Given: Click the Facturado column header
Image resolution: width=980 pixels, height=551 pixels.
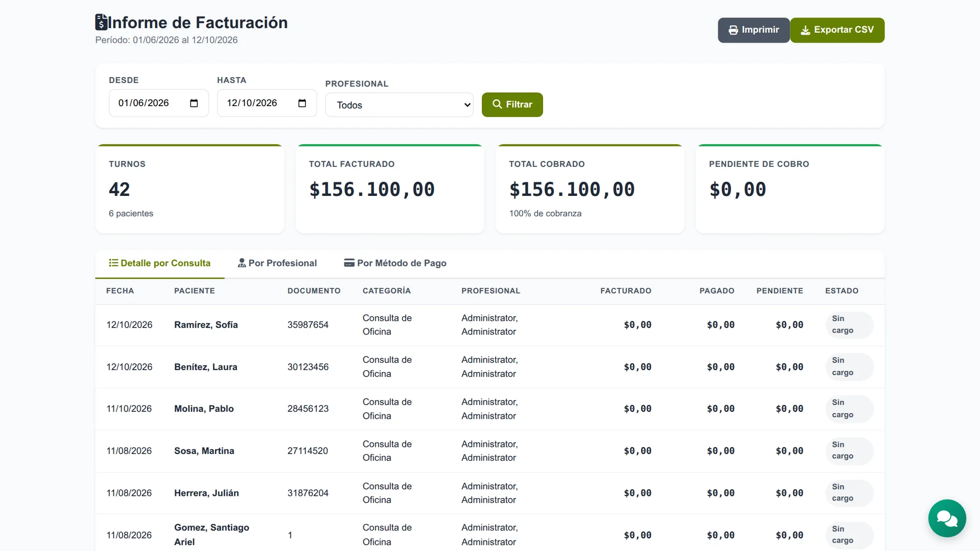Looking at the screenshot, I should click(x=626, y=291).
